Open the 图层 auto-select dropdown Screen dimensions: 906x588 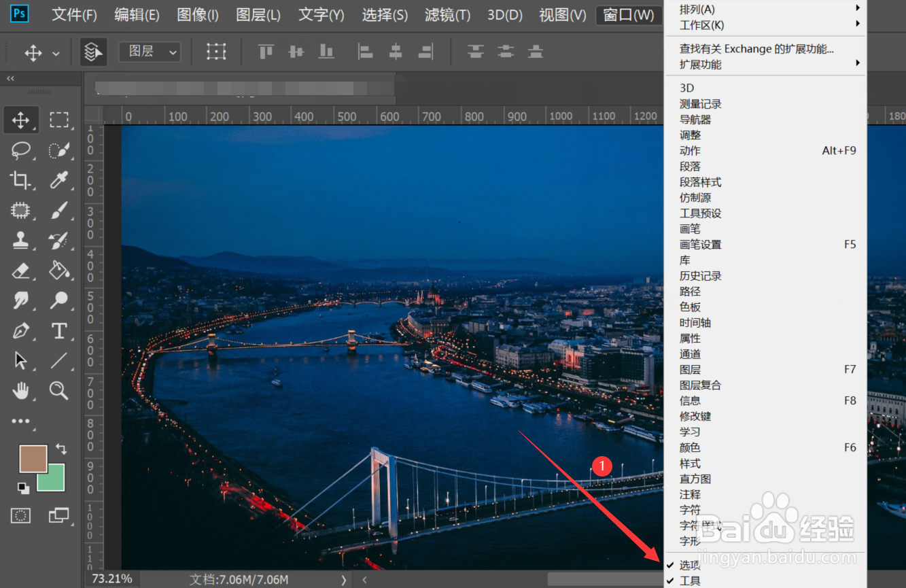[150, 52]
